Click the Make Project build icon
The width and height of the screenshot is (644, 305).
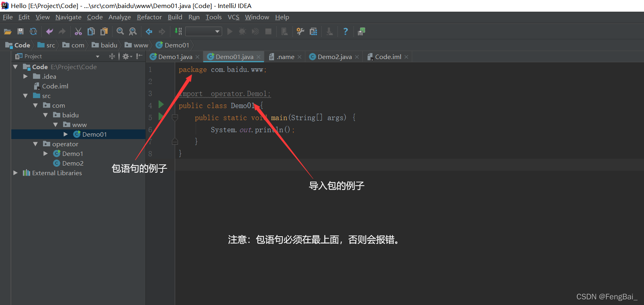(x=178, y=31)
